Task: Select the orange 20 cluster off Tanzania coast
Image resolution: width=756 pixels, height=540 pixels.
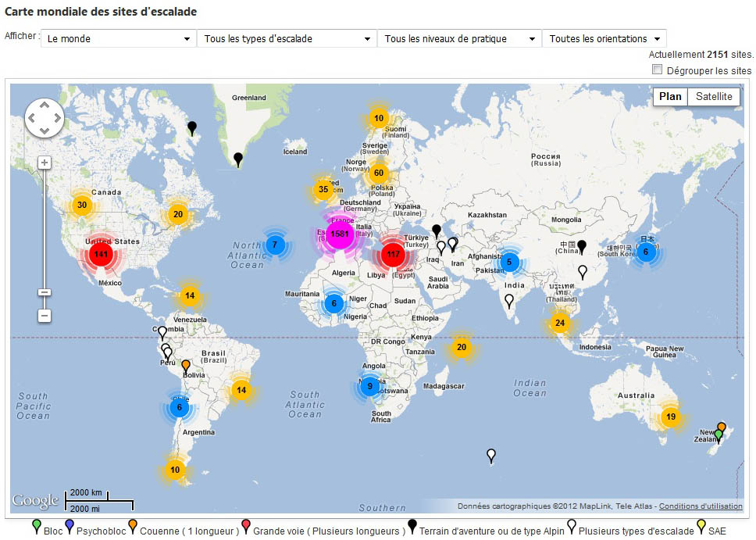Action: pyautogui.click(x=462, y=348)
